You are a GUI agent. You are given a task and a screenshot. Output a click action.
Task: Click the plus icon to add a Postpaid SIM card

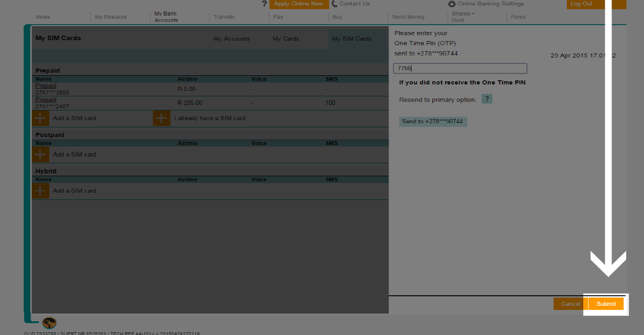40,154
